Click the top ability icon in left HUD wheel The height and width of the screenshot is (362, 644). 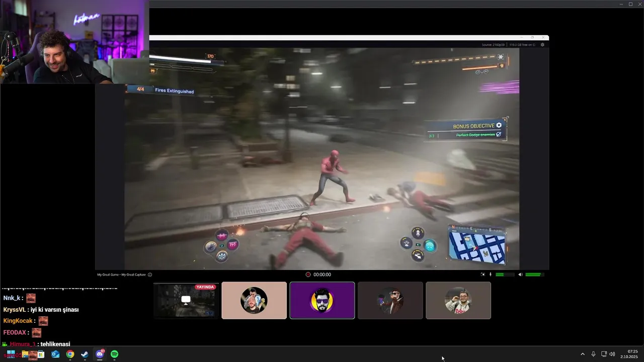point(222,235)
